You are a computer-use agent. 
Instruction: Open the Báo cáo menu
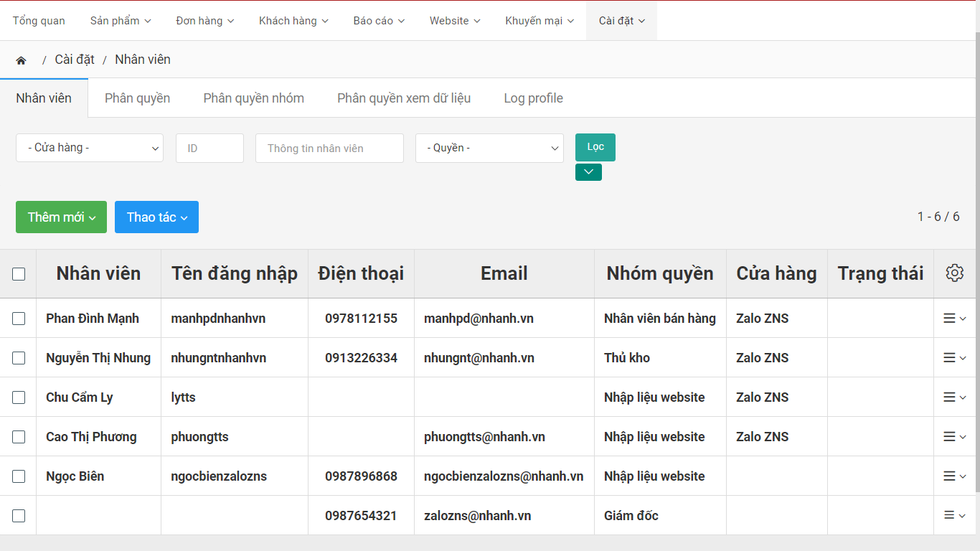379,21
